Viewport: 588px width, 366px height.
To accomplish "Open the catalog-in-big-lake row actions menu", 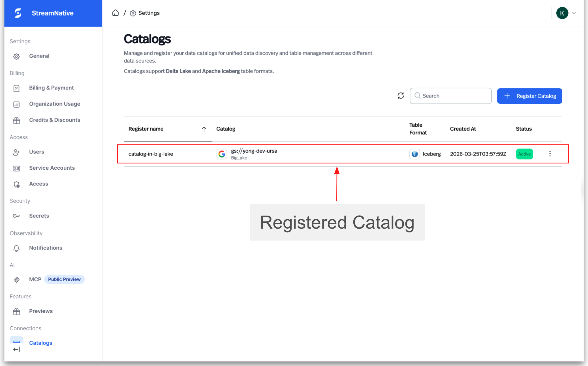I will coord(550,154).
